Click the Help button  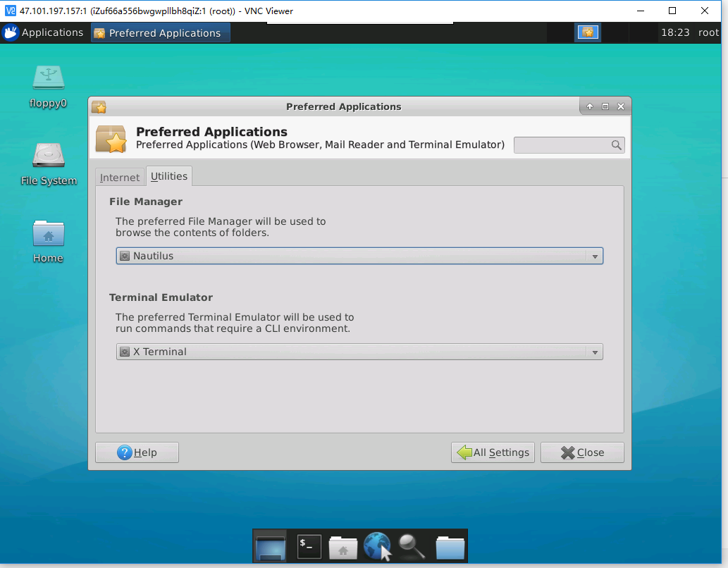pyautogui.click(x=137, y=452)
